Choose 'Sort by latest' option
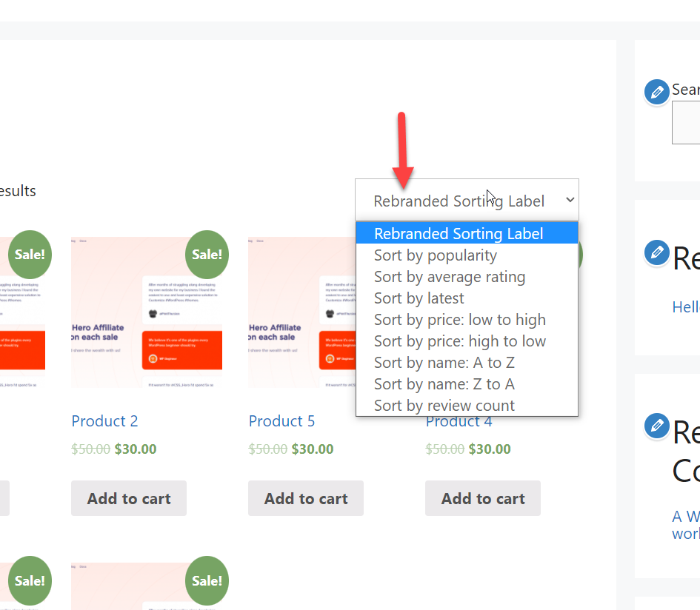This screenshot has height=610, width=700. coord(467,298)
